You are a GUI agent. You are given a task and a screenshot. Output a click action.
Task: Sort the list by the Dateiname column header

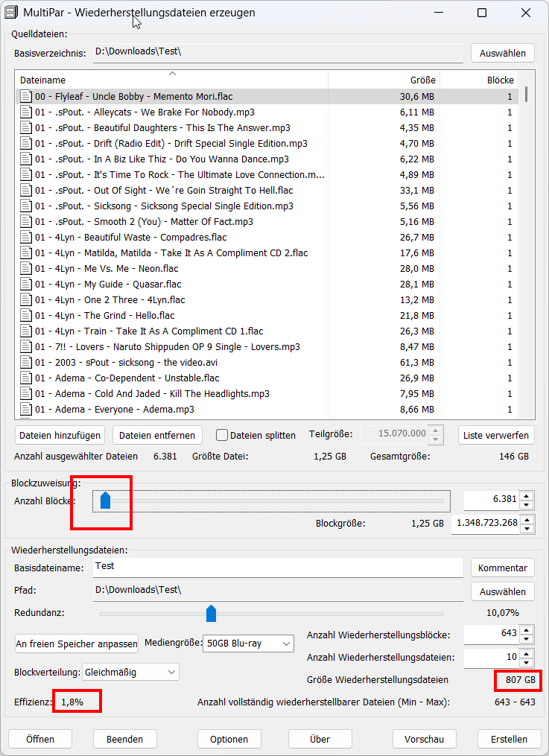(x=172, y=80)
